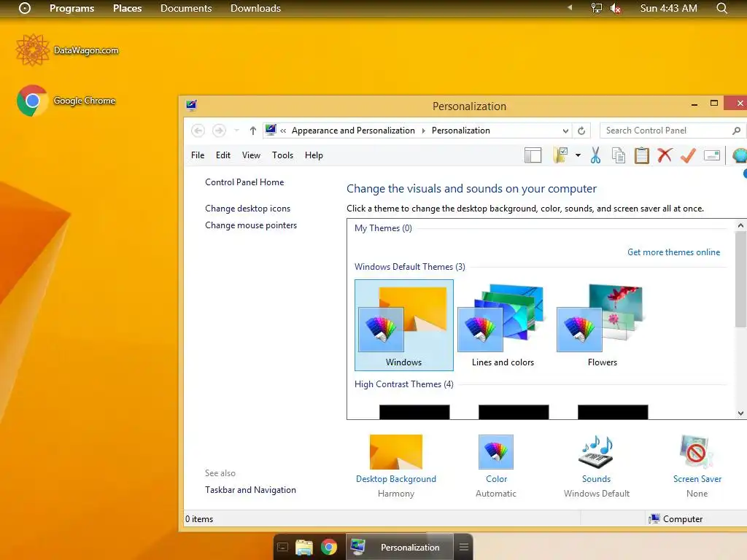Click the orange checkmark toolbar icon

pos(688,155)
